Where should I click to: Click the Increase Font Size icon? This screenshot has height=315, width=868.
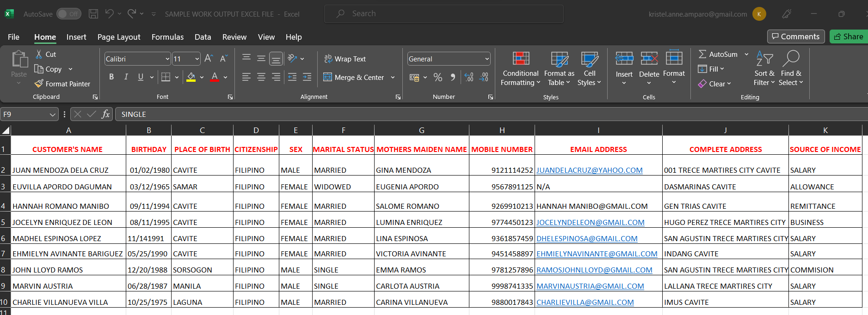coord(209,59)
